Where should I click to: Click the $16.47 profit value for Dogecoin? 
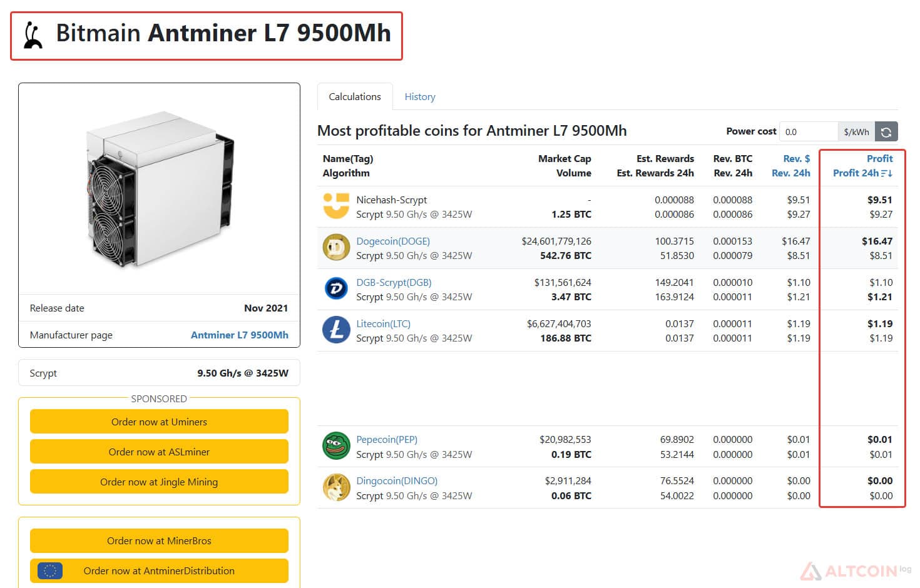tap(877, 241)
